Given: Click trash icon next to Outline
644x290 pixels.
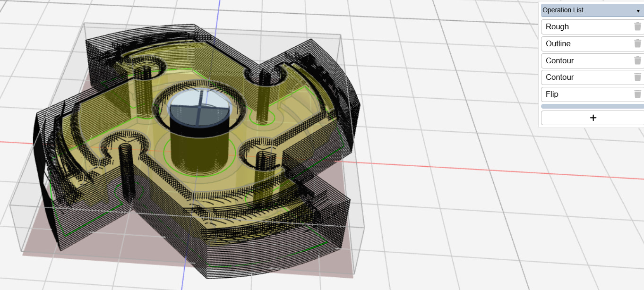Looking at the screenshot, I should point(637,43).
